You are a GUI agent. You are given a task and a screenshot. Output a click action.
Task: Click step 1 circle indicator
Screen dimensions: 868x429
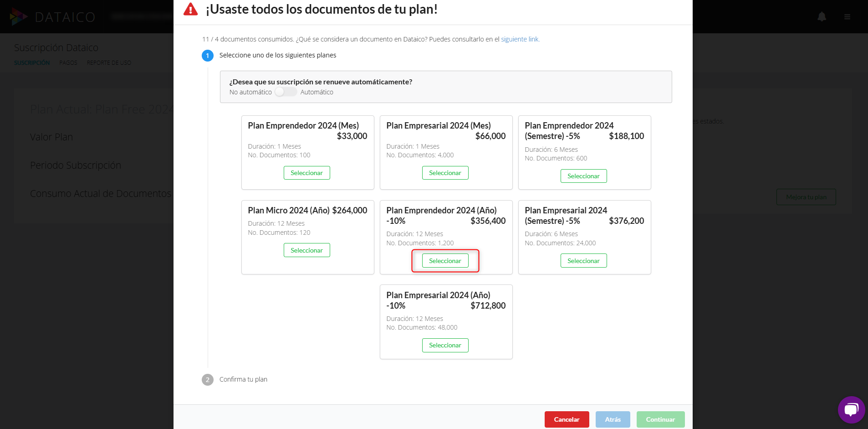(x=208, y=56)
